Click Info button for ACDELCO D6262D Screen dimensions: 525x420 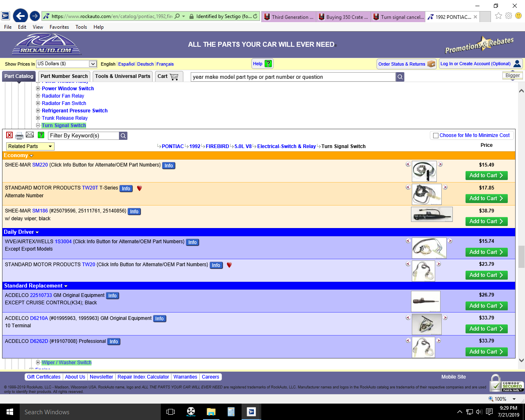114,342
